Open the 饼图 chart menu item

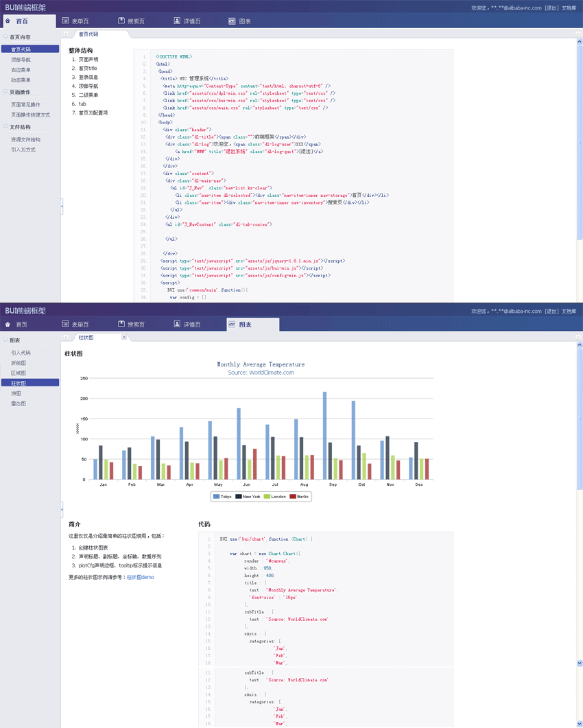coord(16,393)
